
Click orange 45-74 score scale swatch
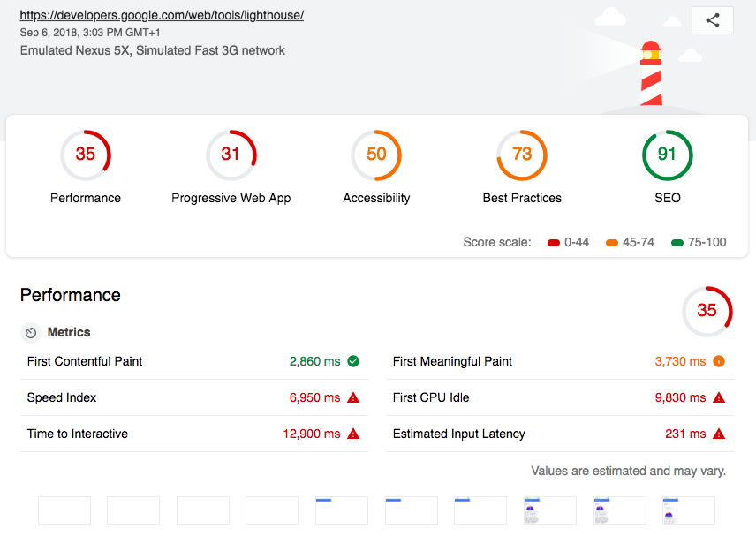(x=612, y=243)
